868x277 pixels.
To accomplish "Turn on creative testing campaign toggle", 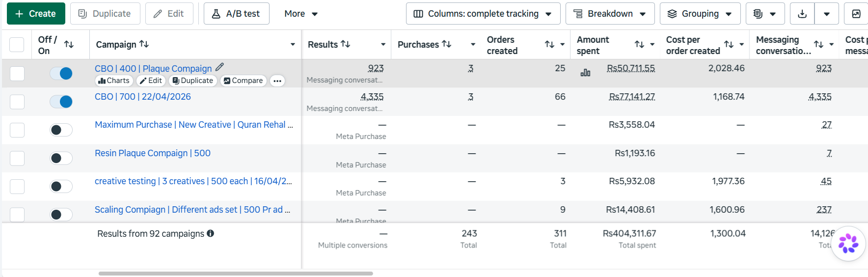I will (61, 187).
